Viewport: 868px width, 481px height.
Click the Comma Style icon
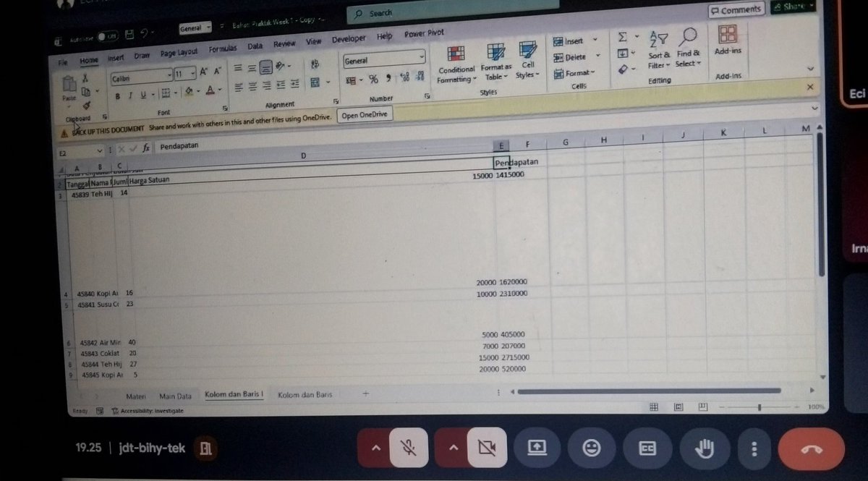pyautogui.click(x=388, y=79)
